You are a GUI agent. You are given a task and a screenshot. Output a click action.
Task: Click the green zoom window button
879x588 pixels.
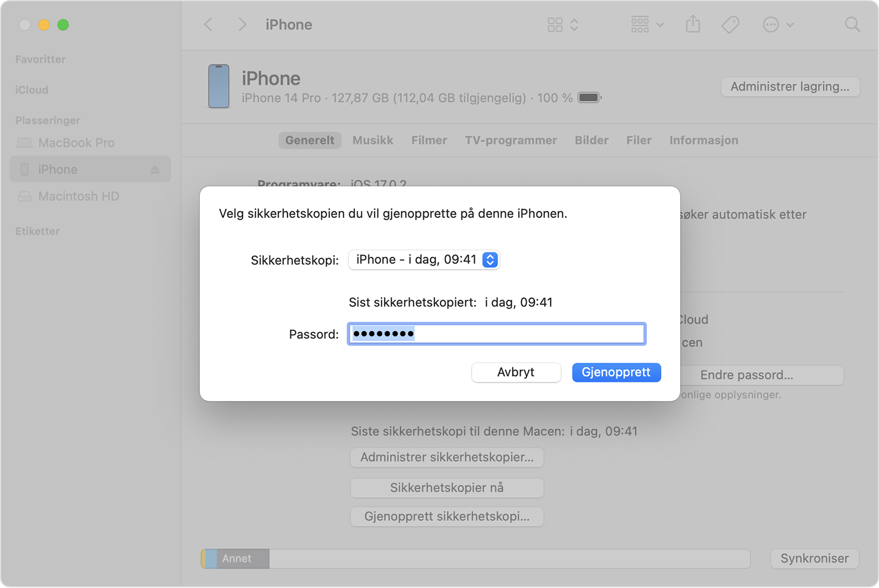pyautogui.click(x=63, y=25)
